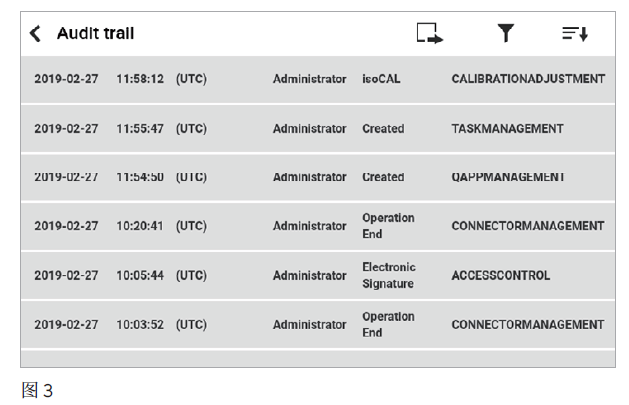629x405 pixels.
Task: Click the CALIBRATIONADJUSTMENT category text
Action: 528,79
